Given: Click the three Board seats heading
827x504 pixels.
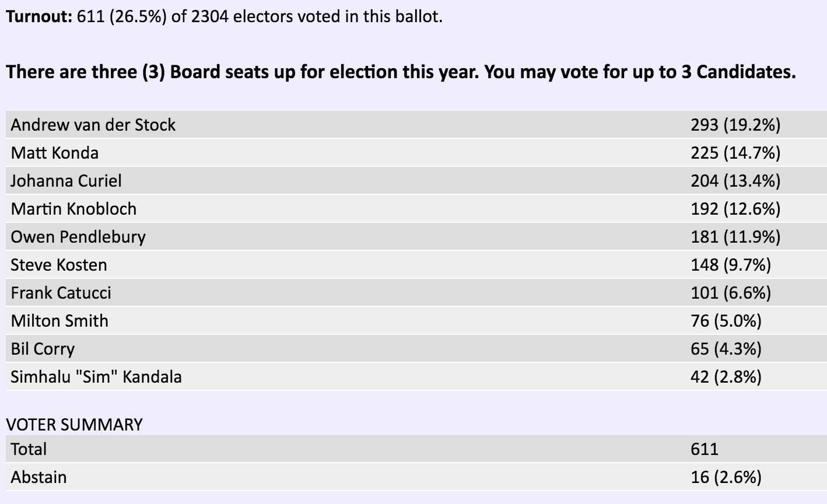Looking at the screenshot, I should point(401,72).
